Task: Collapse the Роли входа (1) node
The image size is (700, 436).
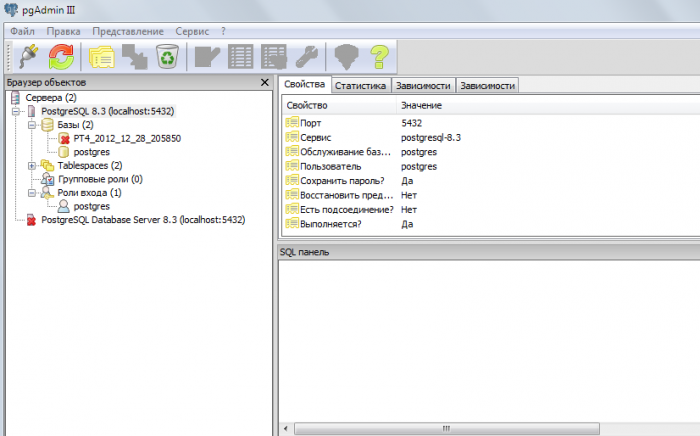Action: point(32,193)
